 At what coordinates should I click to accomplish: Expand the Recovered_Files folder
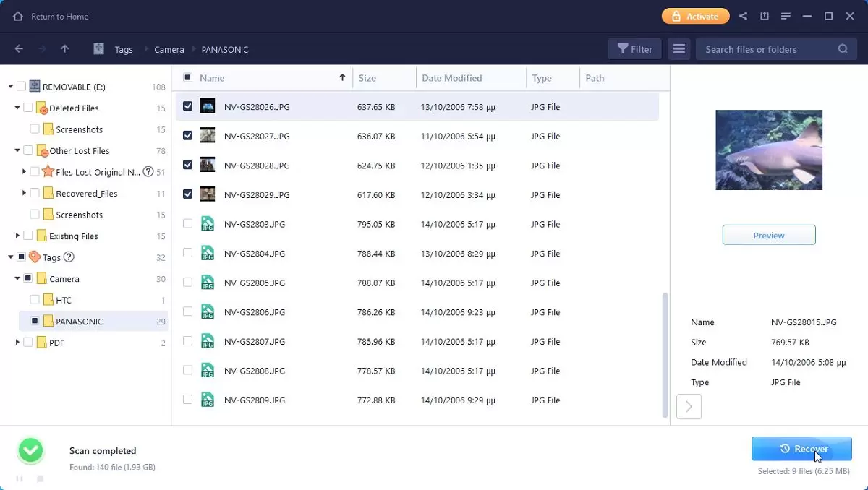pyautogui.click(x=24, y=193)
